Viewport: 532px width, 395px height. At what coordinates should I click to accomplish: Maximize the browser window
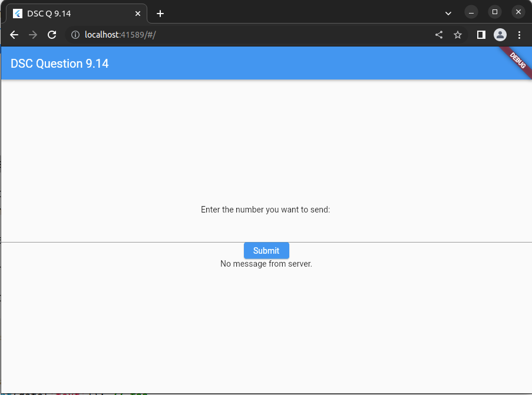[495, 12]
